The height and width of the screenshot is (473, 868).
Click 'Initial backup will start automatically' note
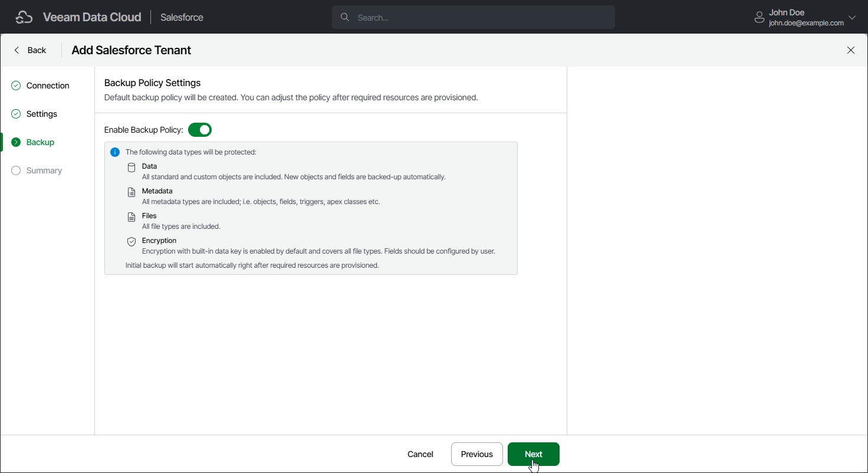click(252, 265)
